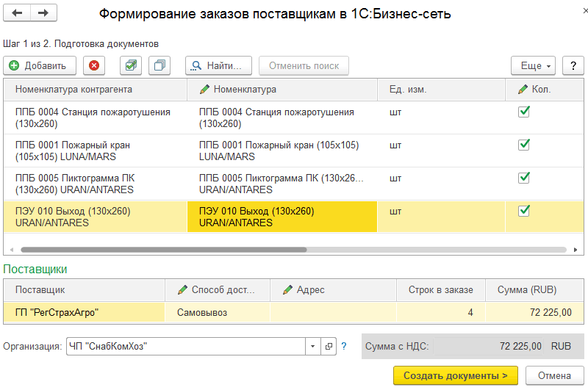Click the Номенклатура контрагента column header
Image resolution: width=588 pixels, height=390 pixels.
[96, 90]
